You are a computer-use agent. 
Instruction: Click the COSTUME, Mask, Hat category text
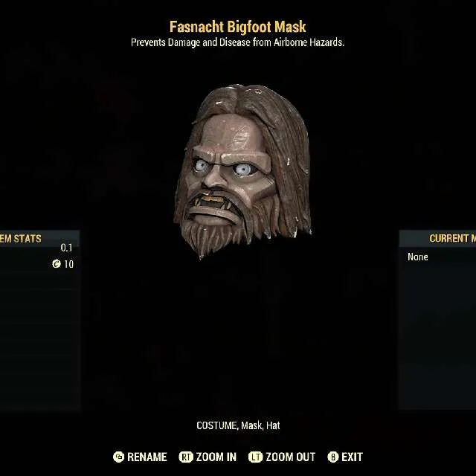238,425
